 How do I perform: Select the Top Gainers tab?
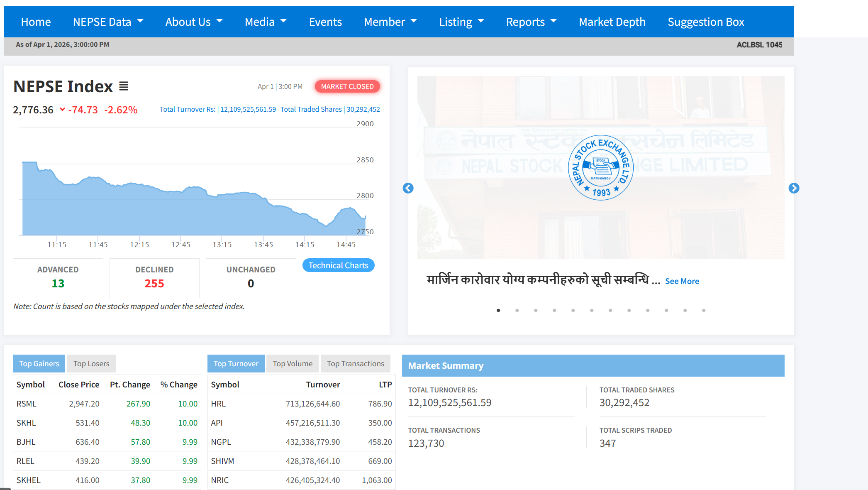pyautogui.click(x=39, y=363)
